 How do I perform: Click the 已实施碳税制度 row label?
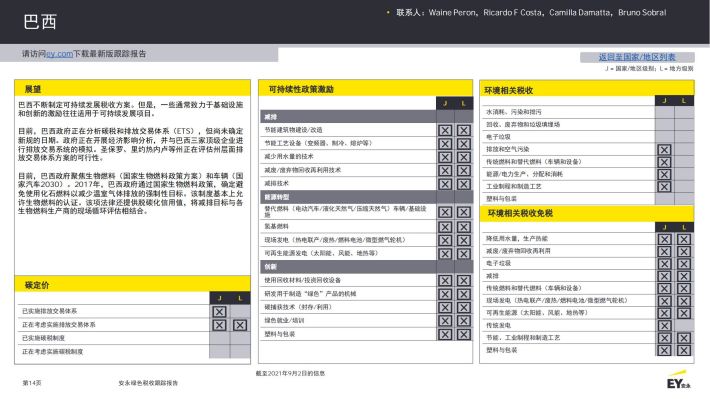coord(43,338)
